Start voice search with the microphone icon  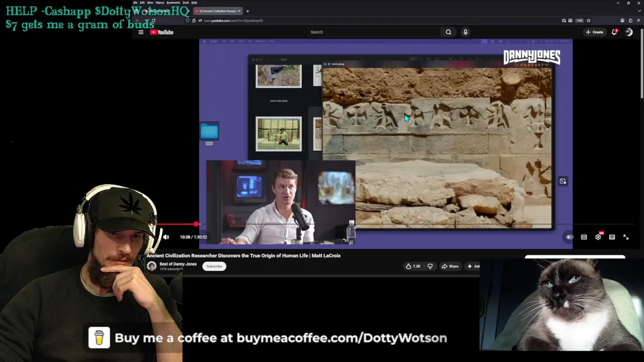(x=465, y=32)
